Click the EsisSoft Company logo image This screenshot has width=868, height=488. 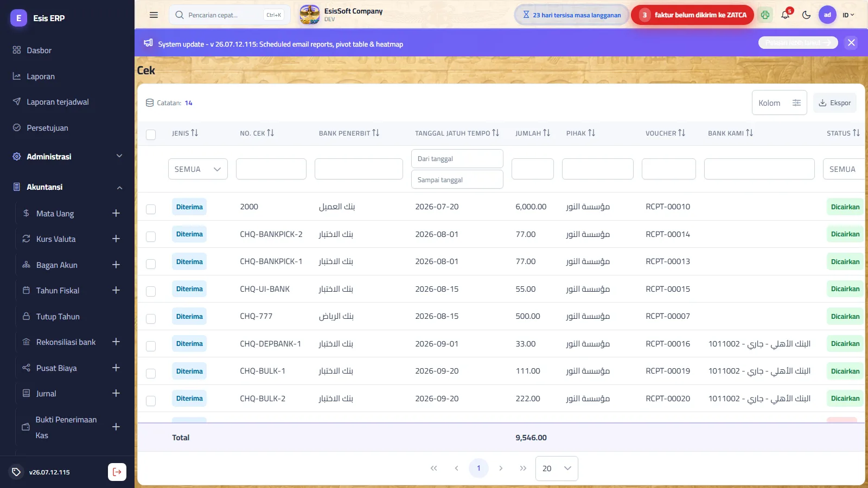(310, 15)
